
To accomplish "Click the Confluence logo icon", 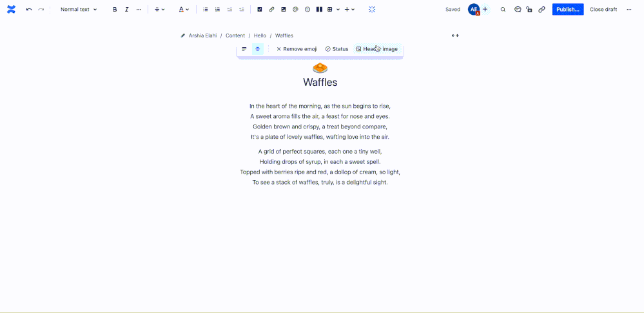I will (x=11, y=10).
